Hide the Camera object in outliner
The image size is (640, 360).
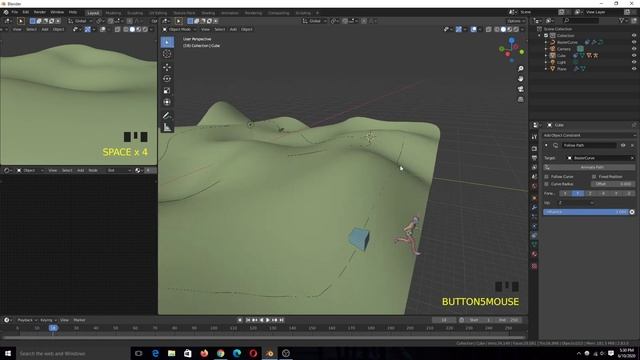point(634,49)
